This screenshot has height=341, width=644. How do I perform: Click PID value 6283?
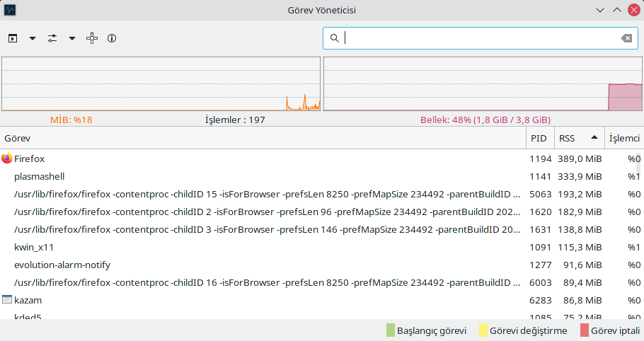click(x=540, y=300)
